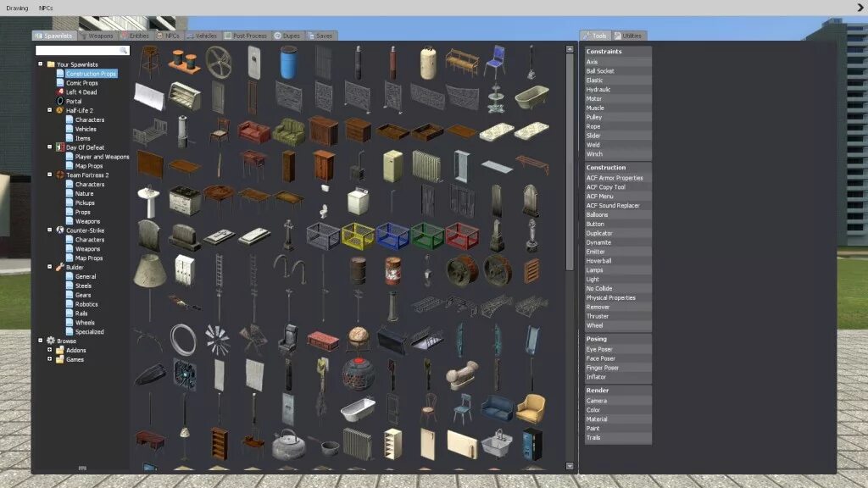Open the Left 4 Dead spawnlist
868x488 pixels.
point(81,91)
